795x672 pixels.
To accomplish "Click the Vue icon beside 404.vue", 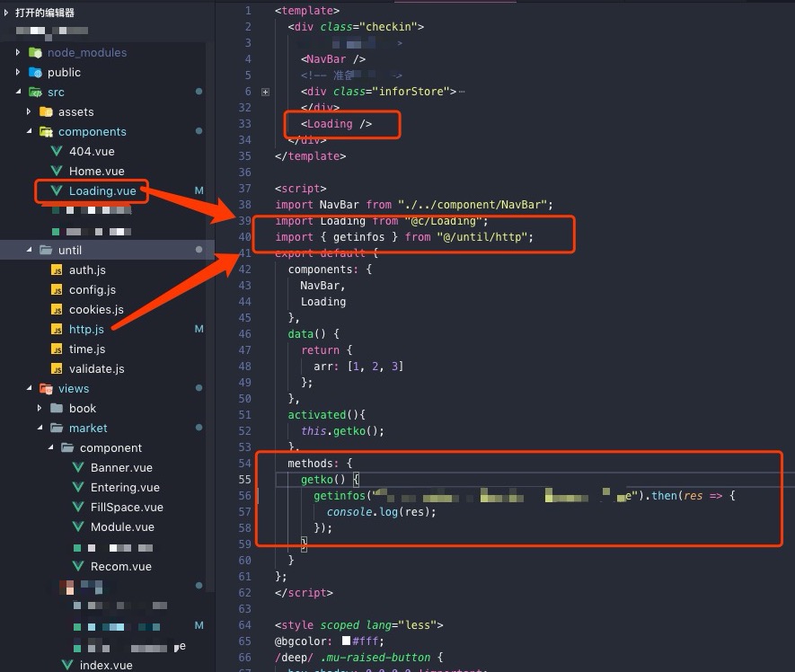I will [x=57, y=151].
